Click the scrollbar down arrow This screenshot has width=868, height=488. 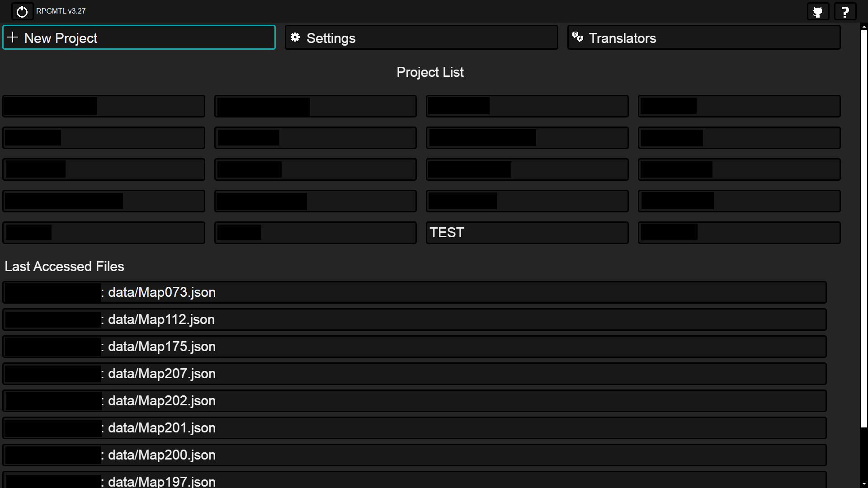click(863, 484)
